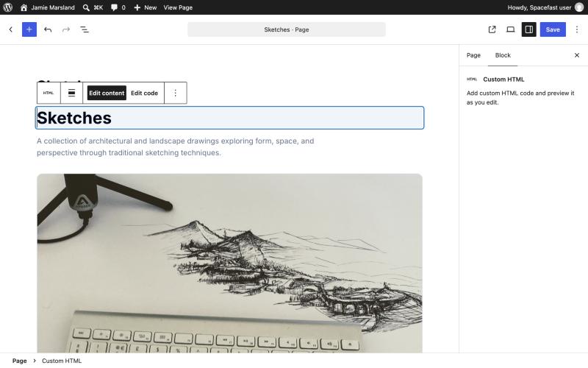Open the block toolbar options menu
The height and width of the screenshot is (368, 588).
pyautogui.click(x=175, y=93)
